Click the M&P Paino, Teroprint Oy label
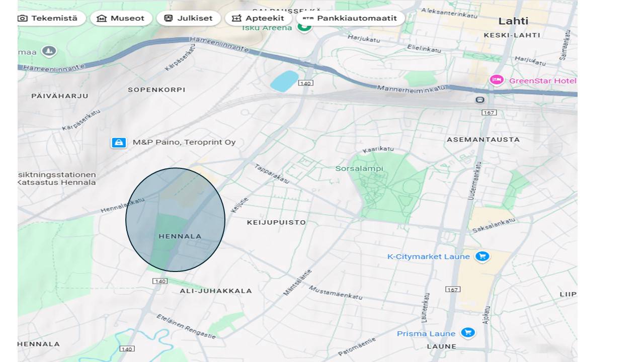 [184, 142]
